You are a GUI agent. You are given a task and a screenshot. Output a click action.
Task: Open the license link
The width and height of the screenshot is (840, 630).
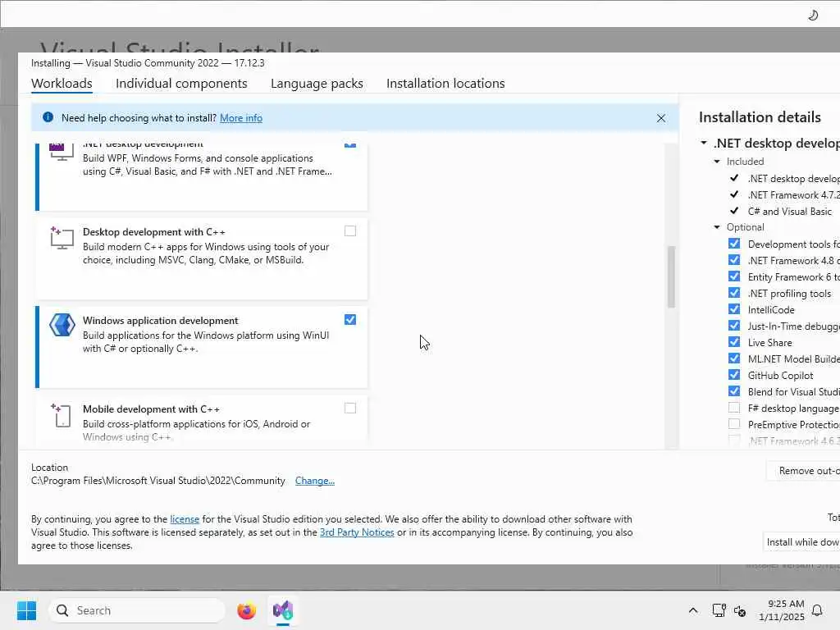tap(185, 519)
